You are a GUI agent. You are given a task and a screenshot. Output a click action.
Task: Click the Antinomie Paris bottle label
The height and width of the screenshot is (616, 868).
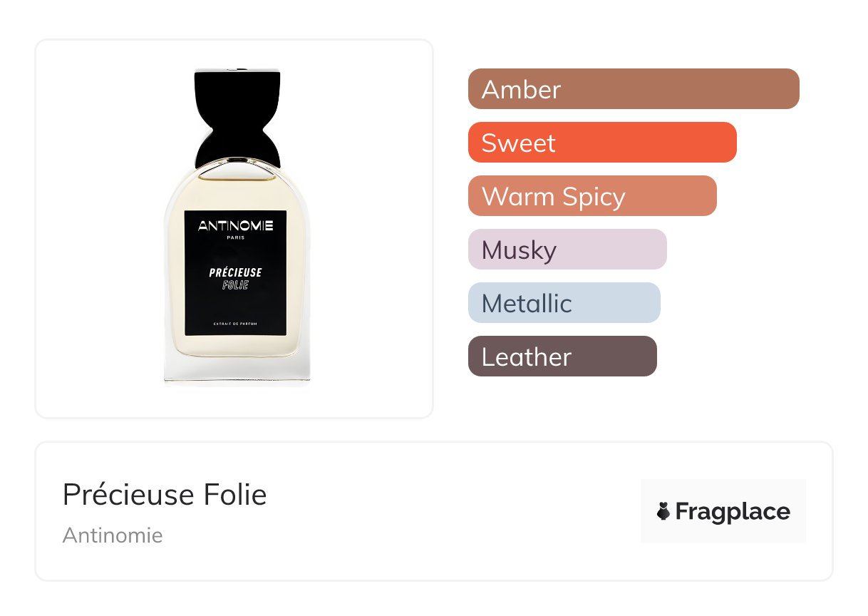click(236, 273)
